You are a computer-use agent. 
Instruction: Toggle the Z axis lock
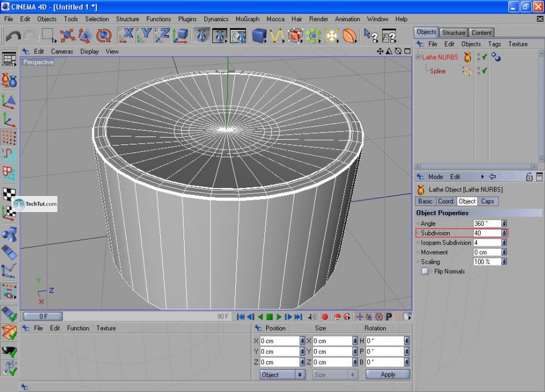pos(162,36)
